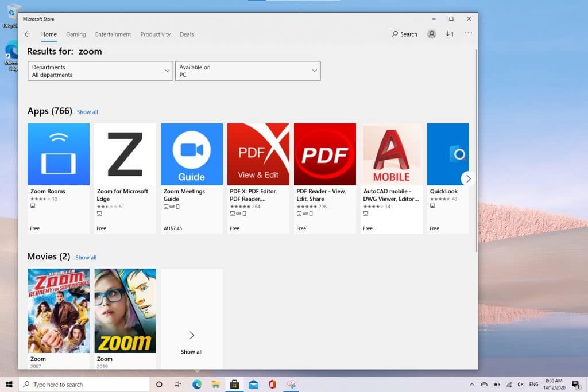
Task: Show all movies matching zoom
Action: click(x=86, y=257)
